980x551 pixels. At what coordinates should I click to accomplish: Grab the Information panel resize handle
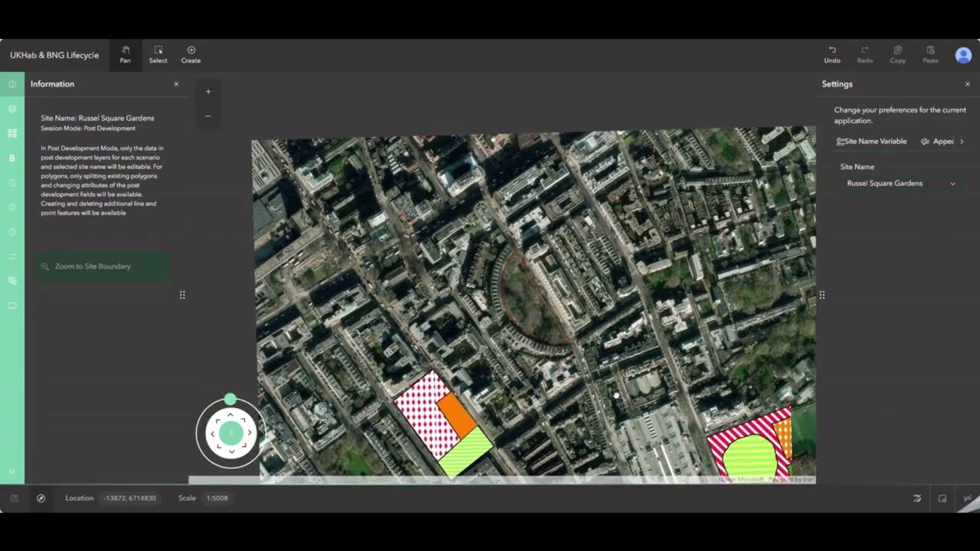click(x=182, y=295)
